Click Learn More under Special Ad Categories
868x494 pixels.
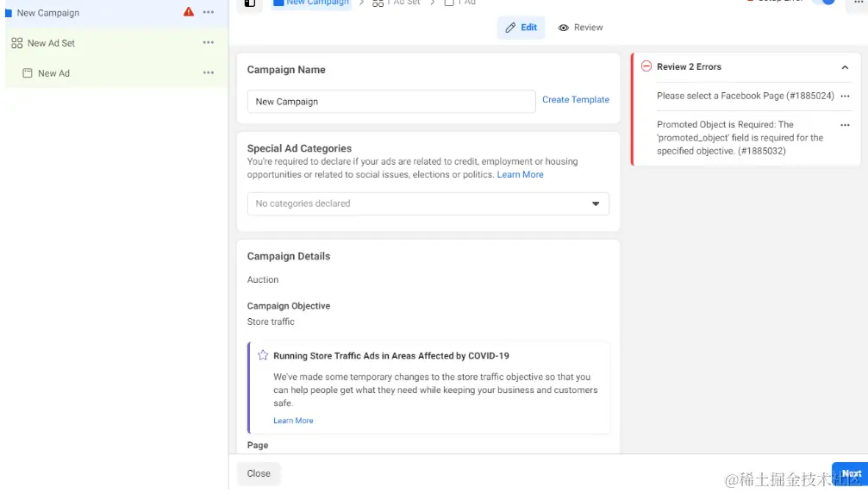[520, 174]
